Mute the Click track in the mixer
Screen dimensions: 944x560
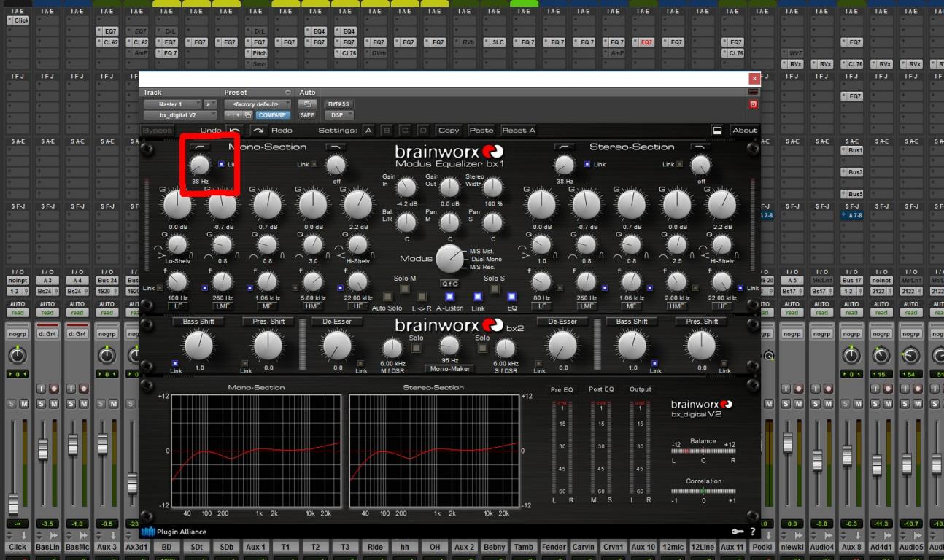coord(23,403)
